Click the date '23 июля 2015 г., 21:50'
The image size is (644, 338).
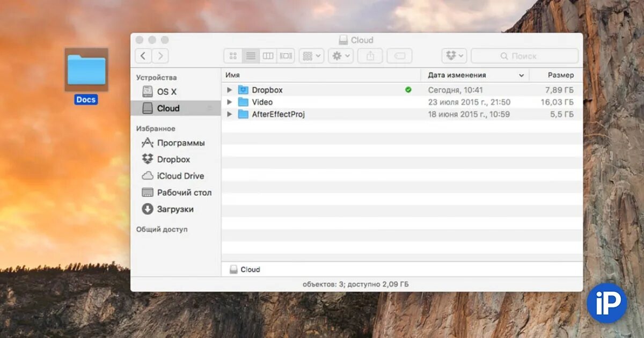[x=469, y=102]
